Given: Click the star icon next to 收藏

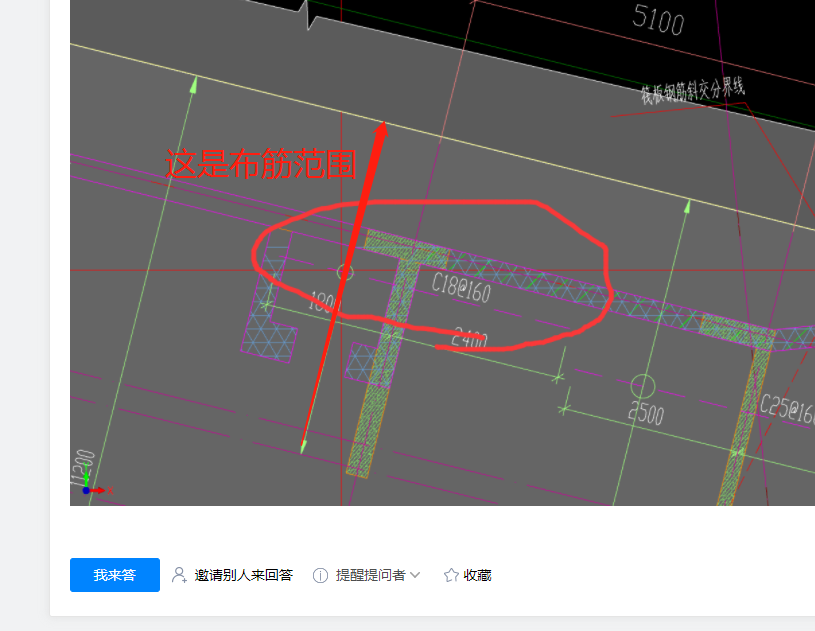Looking at the screenshot, I should (x=451, y=575).
